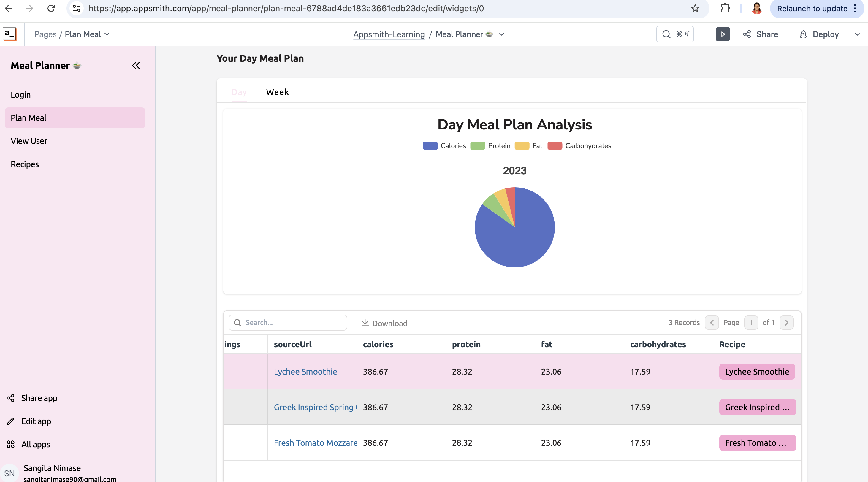
Task: Open dropdown chevron beside Deploy
Action: [x=857, y=34]
